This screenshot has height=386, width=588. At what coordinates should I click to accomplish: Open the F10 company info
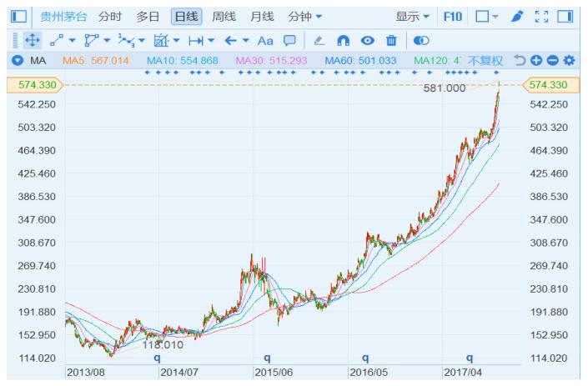453,17
